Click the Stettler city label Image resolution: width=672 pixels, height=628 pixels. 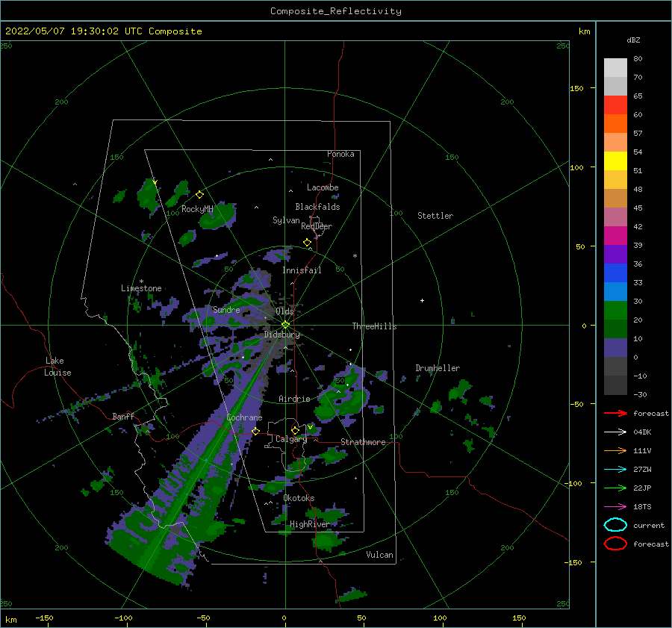[x=435, y=216]
